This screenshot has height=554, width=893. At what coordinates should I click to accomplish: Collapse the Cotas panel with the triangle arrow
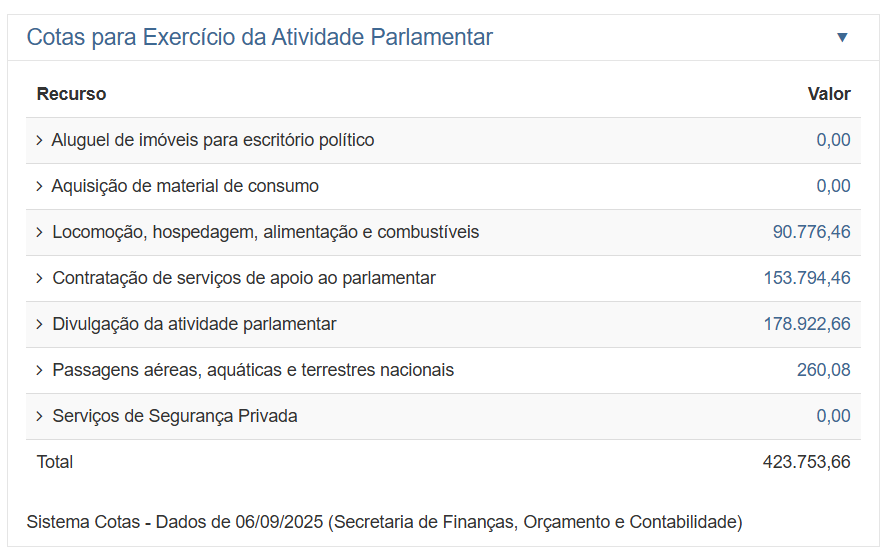(842, 38)
